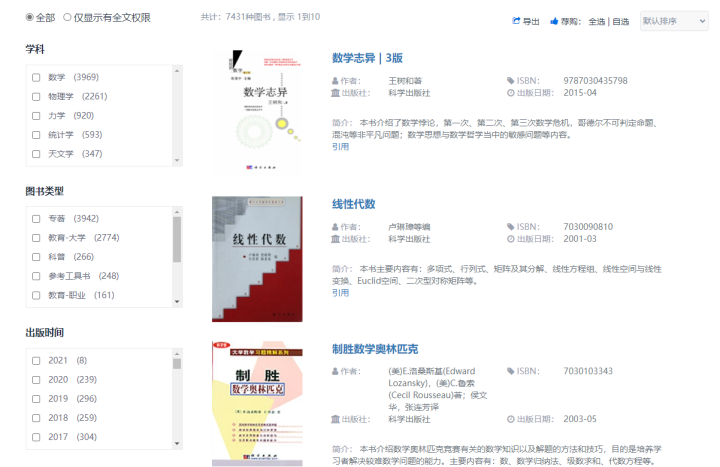Click the publish date clock icon for 数学志异
720x467 pixels.
coord(510,93)
